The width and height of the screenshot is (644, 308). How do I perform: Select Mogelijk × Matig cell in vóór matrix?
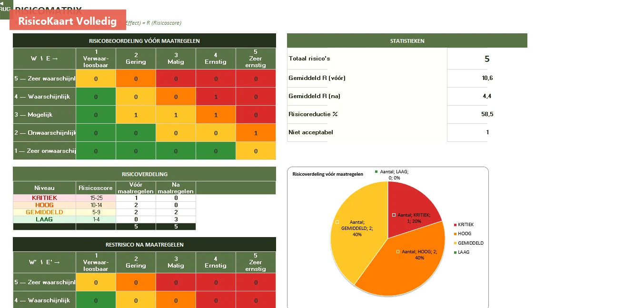coord(176,115)
